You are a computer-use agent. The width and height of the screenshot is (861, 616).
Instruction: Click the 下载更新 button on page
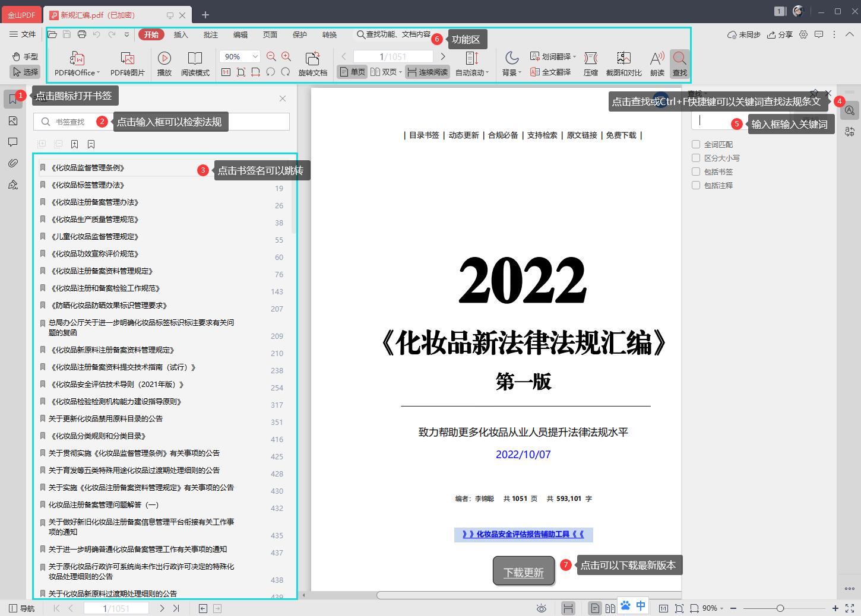tap(524, 571)
